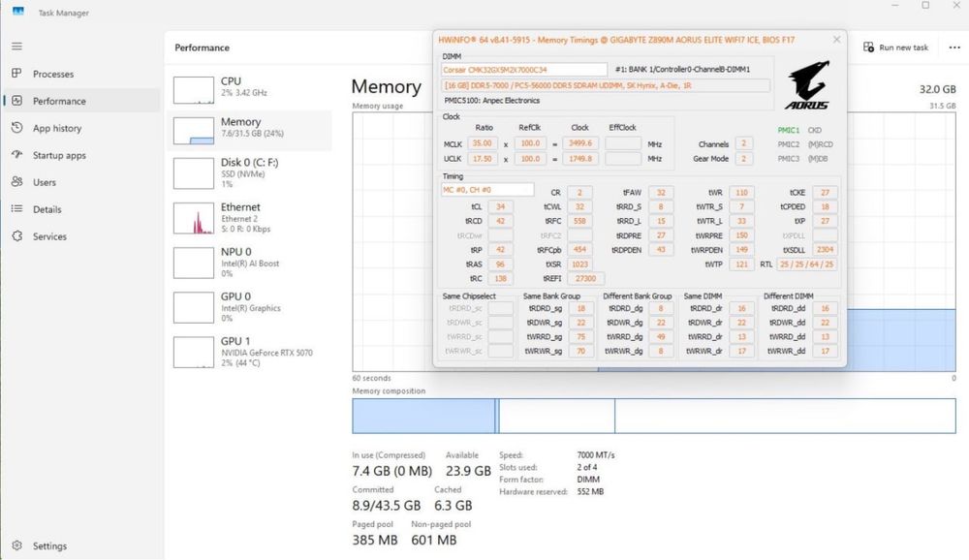Click the Users people icon
This screenshot has width=969, height=560.
(x=17, y=182)
